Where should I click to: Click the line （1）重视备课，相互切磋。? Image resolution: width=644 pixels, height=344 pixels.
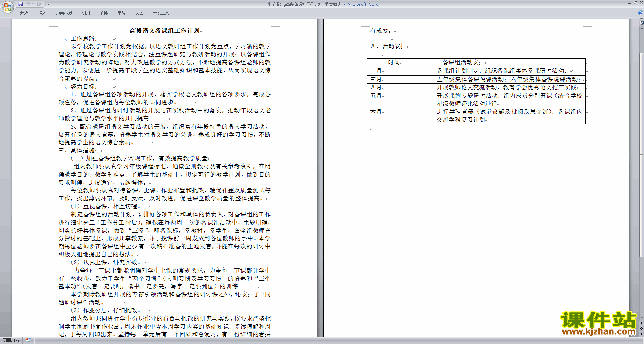click(x=106, y=206)
